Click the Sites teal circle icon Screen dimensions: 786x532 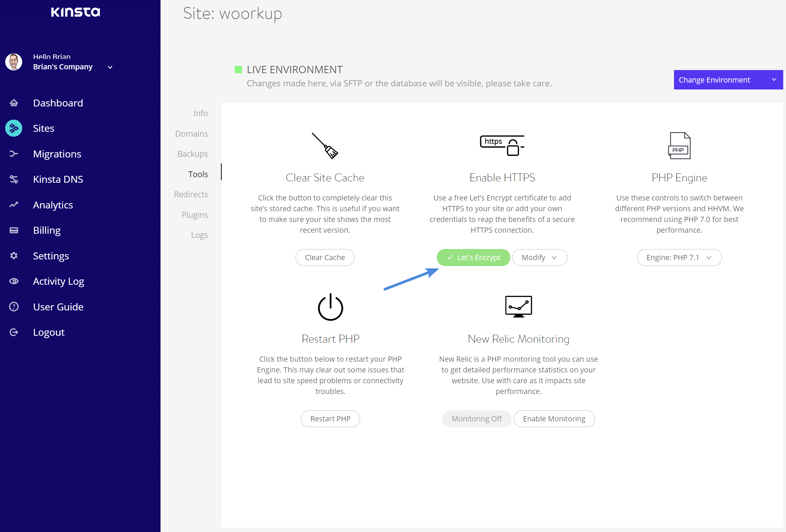point(14,128)
